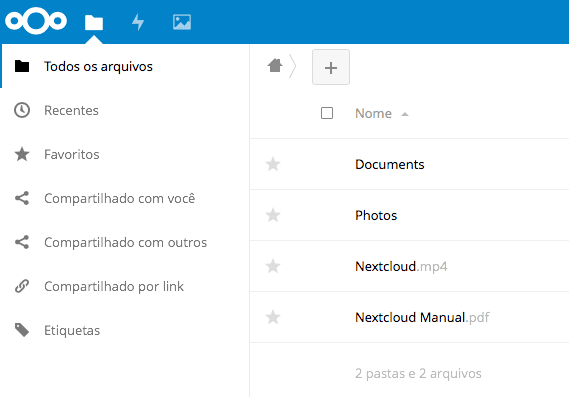Screen dimensions: 569x397
Task: Favorite Nextcloud.mp4 with its star
Action: tap(273, 266)
